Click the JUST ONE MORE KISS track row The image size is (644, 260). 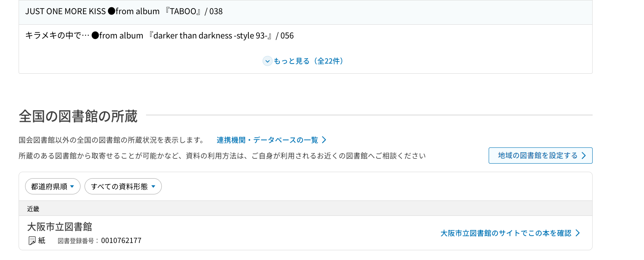pos(124,12)
